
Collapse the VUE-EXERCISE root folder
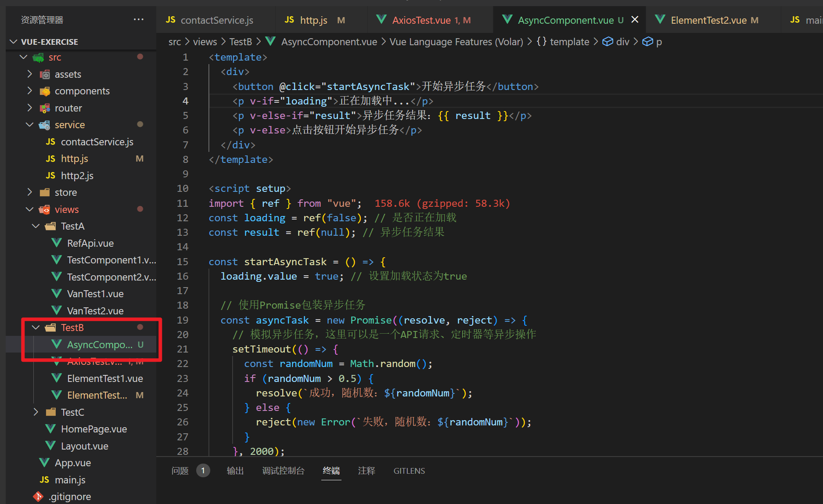pyautogui.click(x=13, y=42)
